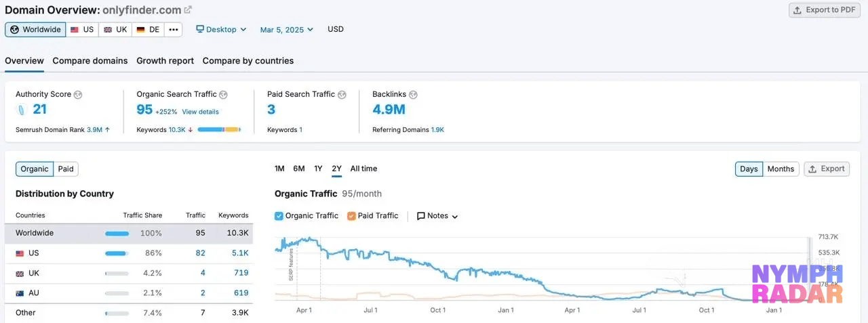This screenshot has width=868, height=323.
Task: Click the US traffic value 82
Action: point(200,253)
